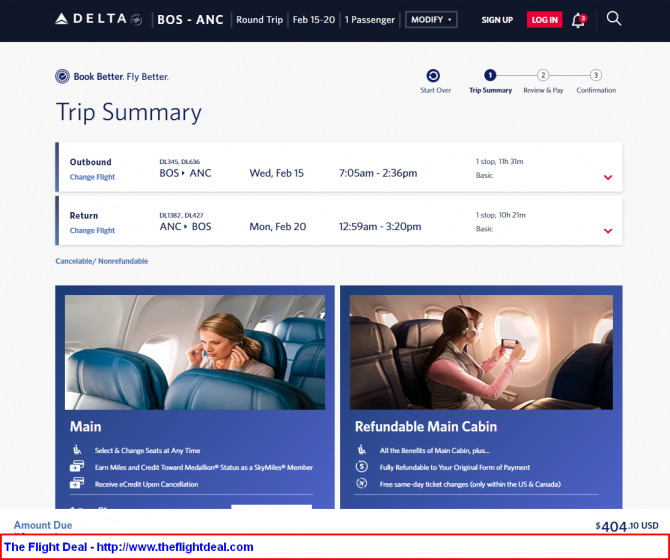Click the 1 stop, 11h 31m text
Screen dimensions: 670x560
tap(500, 161)
